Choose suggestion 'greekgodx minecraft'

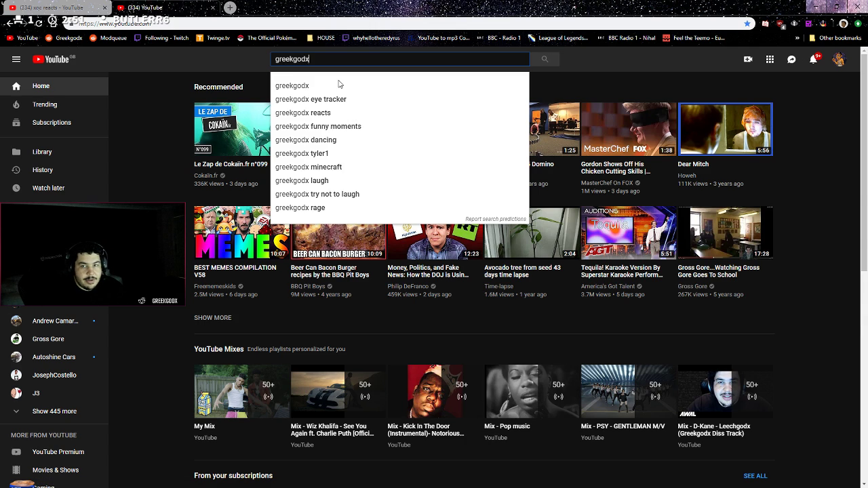pyautogui.click(x=399, y=167)
